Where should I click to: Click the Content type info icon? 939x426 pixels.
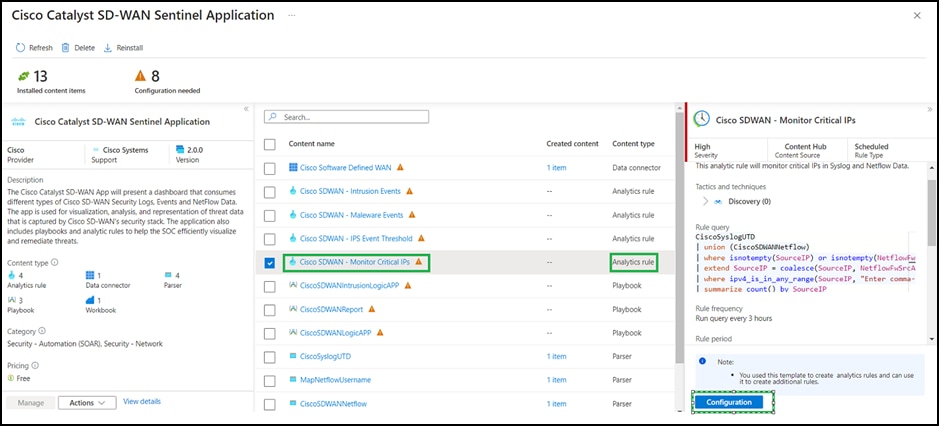tap(54, 262)
